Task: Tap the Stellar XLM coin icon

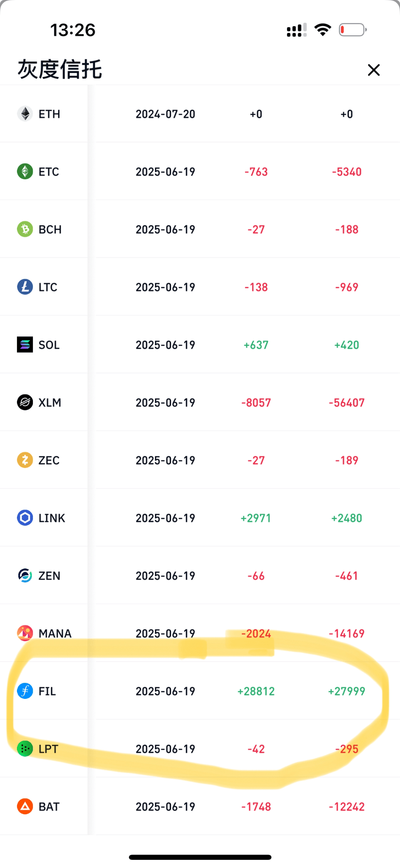Action: point(25,402)
